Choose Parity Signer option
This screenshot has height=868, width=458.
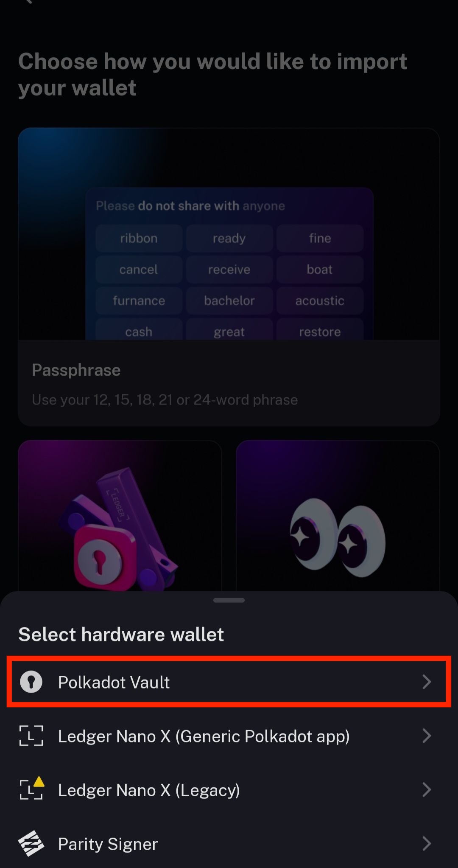coord(229,844)
